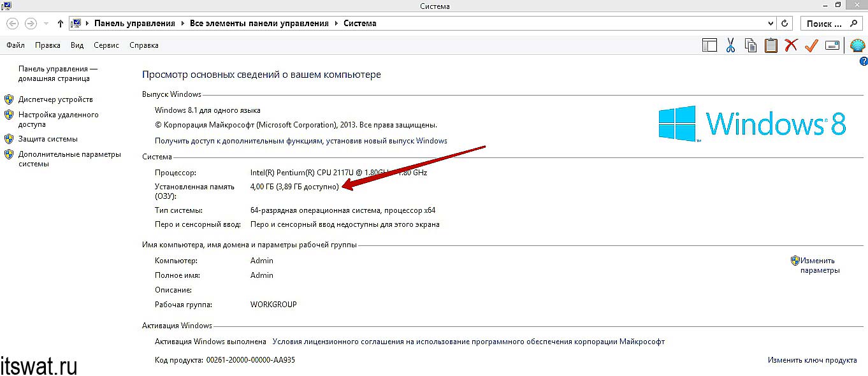This screenshot has width=868, height=376.
Task: Go up one level with Up arrow
Action: pyautogui.click(x=61, y=24)
